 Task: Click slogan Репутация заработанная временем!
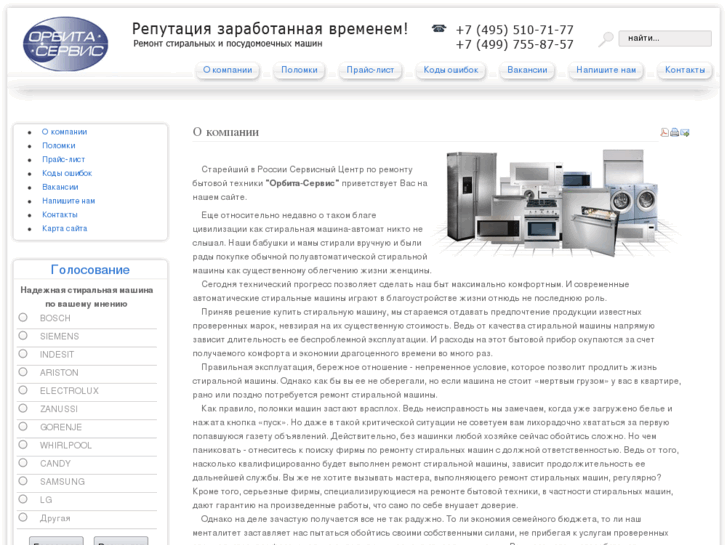coord(270,29)
